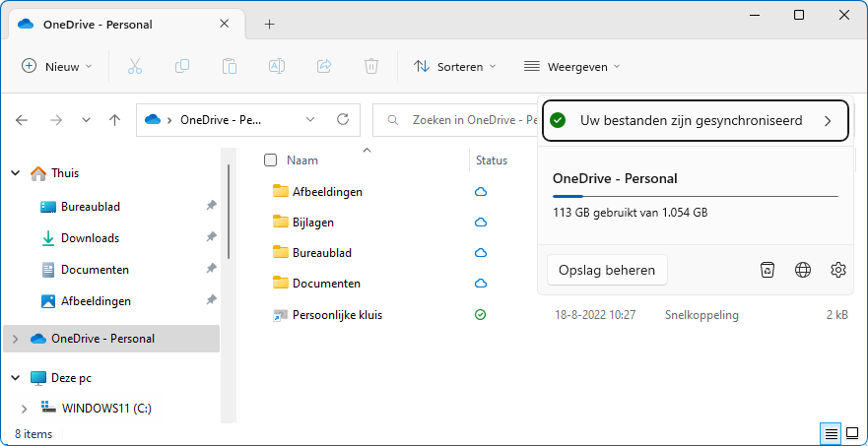Click the pin icon next to Downloads
The image size is (868, 446).
click(x=211, y=237)
